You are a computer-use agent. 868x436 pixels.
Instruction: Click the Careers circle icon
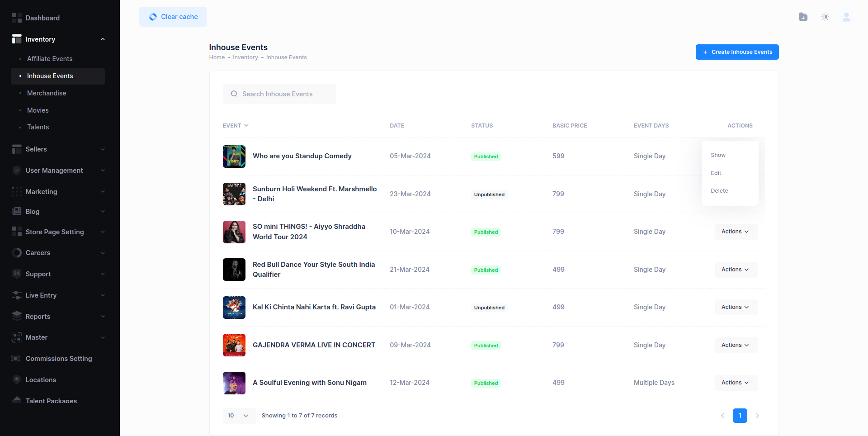tap(17, 253)
